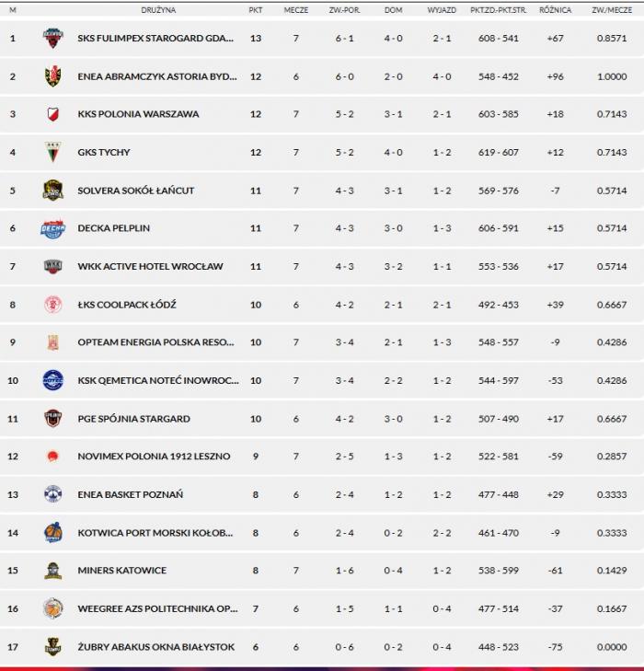Click the Enea Basket Poznań logo
The image size is (644, 671).
(x=53, y=494)
